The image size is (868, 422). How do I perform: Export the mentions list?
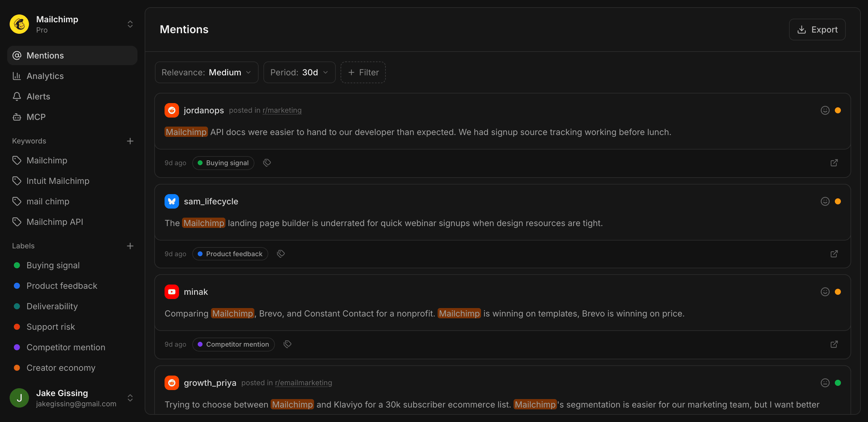(817, 30)
